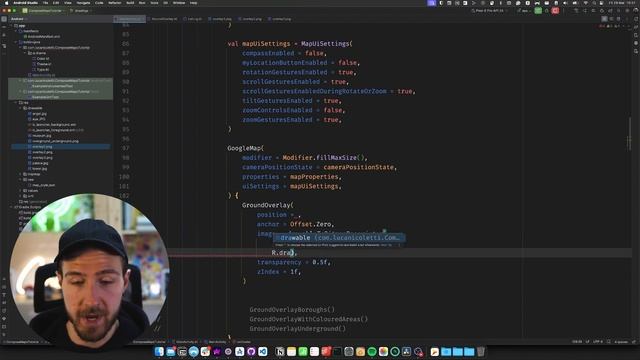Open Visual Studio Code from the Dock
Image resolution: width=640 pixels, height=360 pixels.
pyautogui.click(x=263, y=351)
